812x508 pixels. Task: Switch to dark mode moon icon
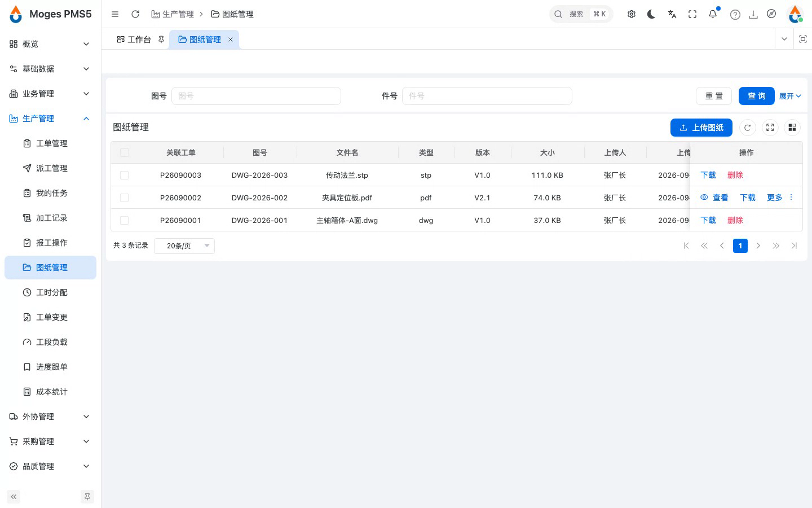coord(652,14)
